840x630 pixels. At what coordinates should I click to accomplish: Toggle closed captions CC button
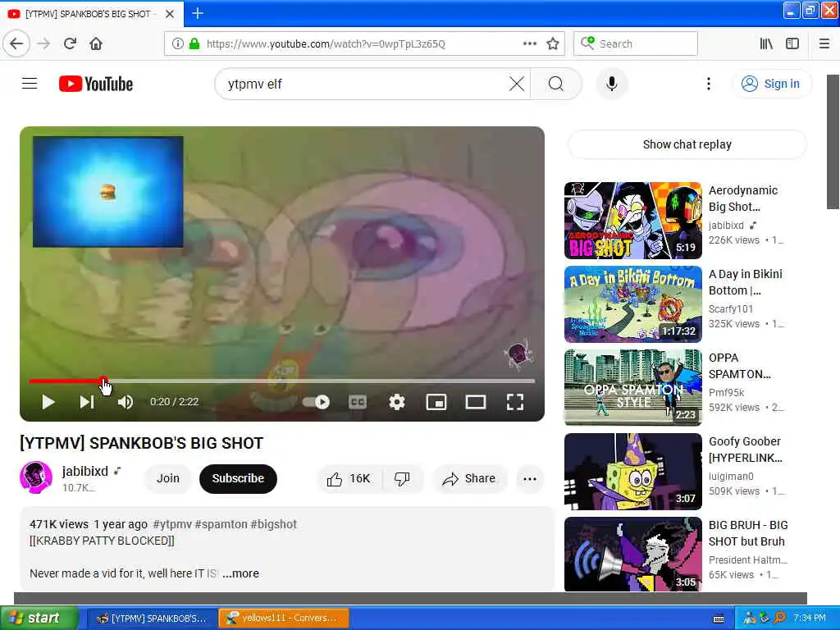point(358,402)
